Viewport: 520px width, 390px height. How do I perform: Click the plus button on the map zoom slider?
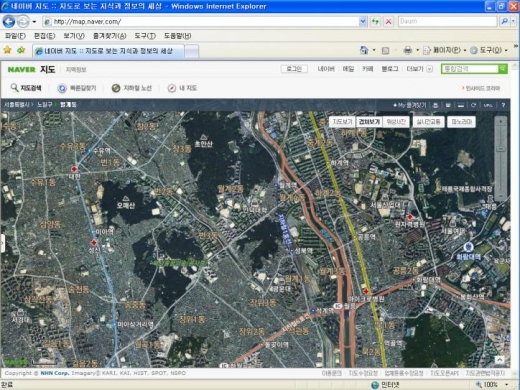coord(500,122)
